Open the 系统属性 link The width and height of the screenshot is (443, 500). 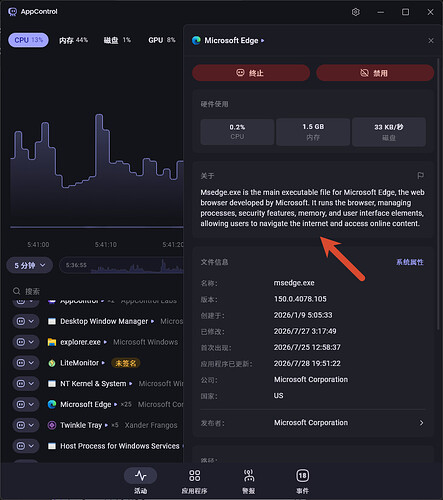410,262
